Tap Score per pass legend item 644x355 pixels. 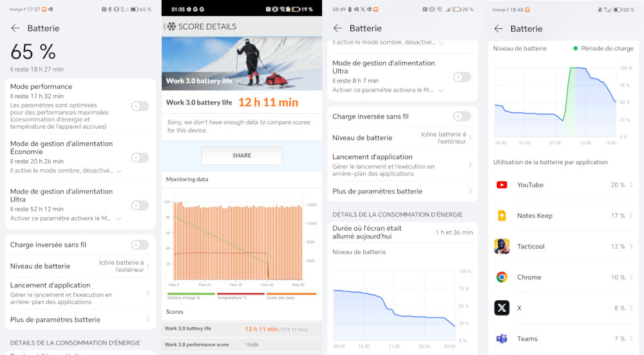(291, 296)
